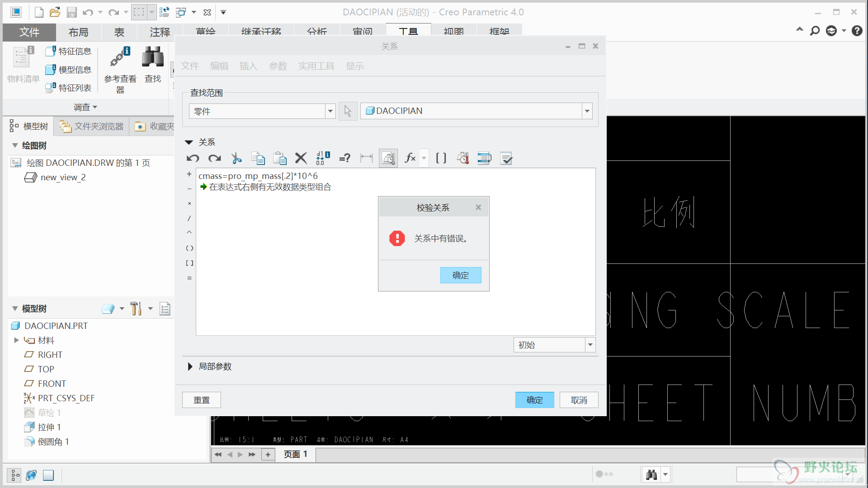The height and width of the screenshot is (488, 868).
Task: Collapse the 关系 section
Action: 189,142
